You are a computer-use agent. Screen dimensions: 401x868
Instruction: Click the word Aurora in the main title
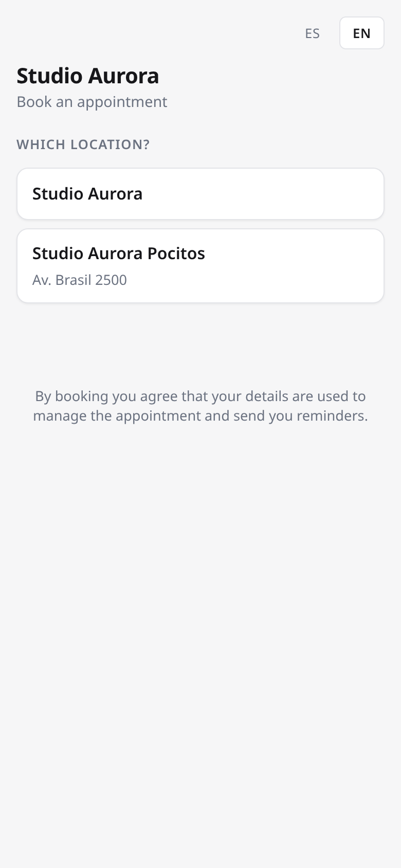[x=123, y=76]
